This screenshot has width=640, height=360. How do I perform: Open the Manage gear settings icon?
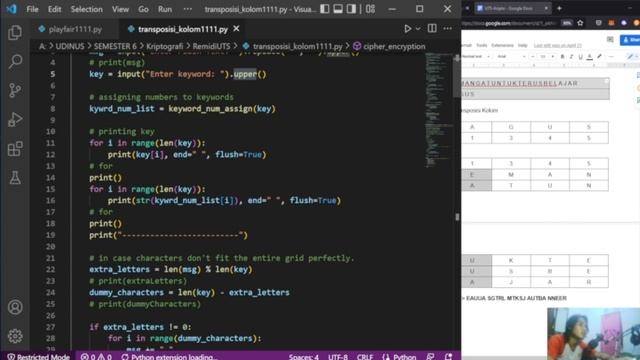[15, 336]
